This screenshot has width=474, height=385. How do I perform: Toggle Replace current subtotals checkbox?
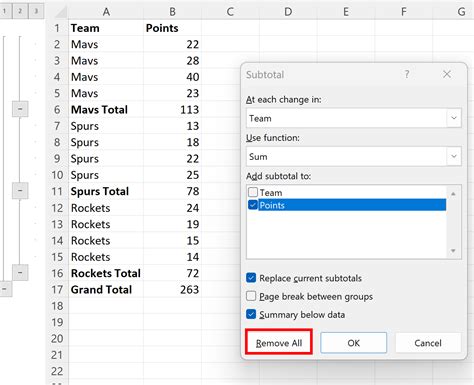(x=251, y=278)
